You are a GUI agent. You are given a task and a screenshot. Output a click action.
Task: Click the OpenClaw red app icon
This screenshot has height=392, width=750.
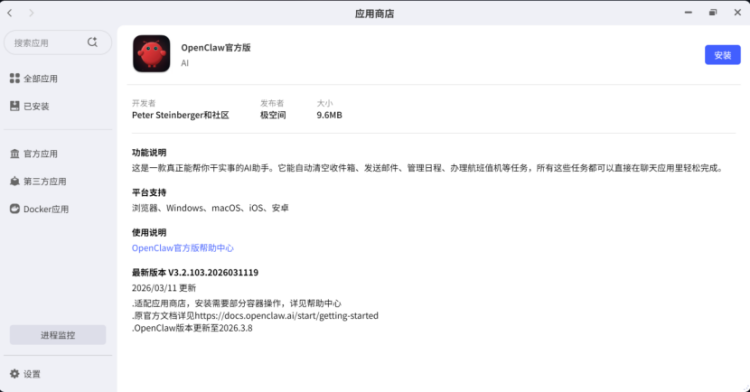[152, 54]
